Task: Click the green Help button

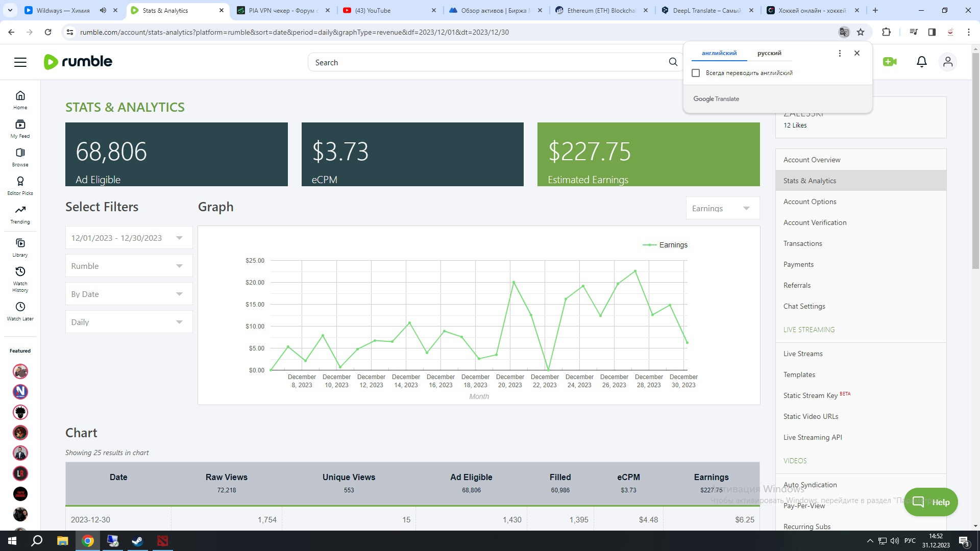Action: pos(930,502)
